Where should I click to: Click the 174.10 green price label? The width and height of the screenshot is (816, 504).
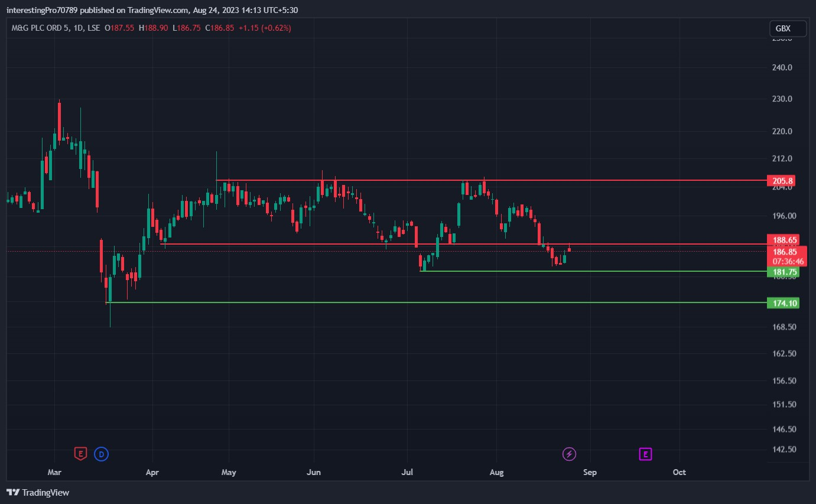784,303
